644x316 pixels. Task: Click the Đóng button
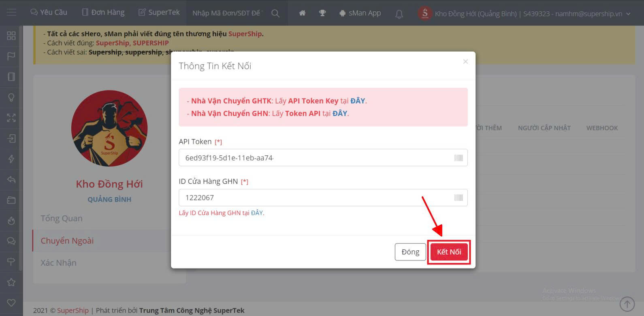(410, 252)
